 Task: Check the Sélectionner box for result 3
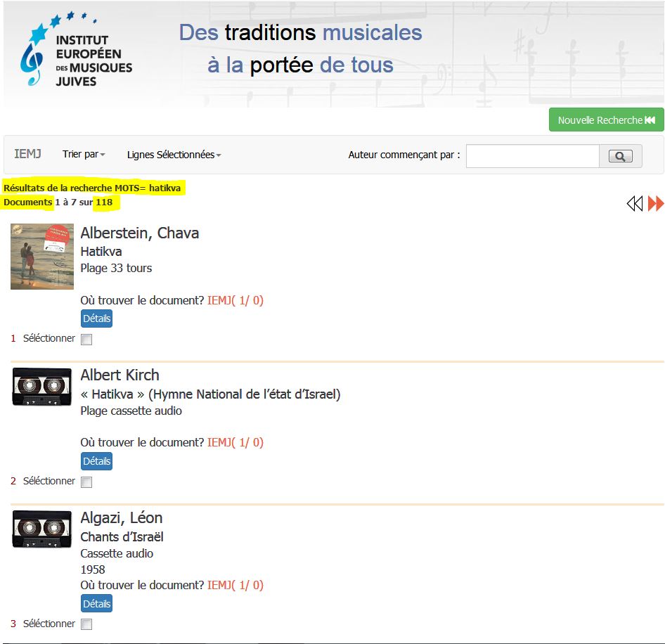point(86,624)
